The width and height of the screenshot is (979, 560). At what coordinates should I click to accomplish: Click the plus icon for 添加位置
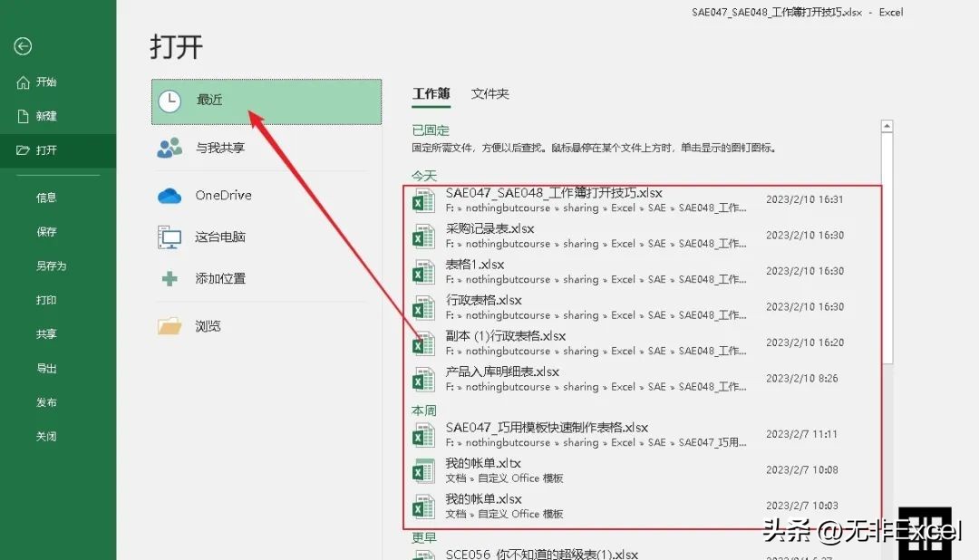point(170,278)
